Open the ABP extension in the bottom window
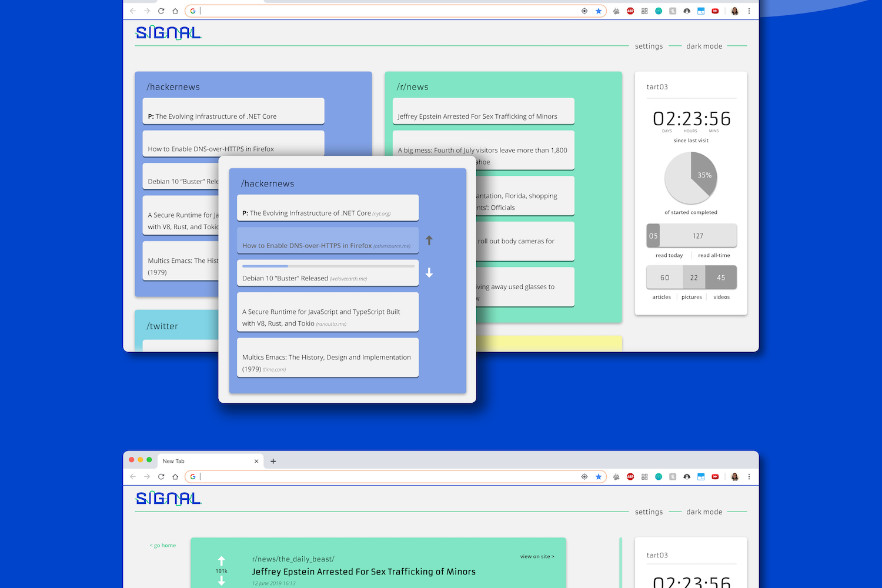Viewport: 882px width, 588px height. tap(630, 477)
